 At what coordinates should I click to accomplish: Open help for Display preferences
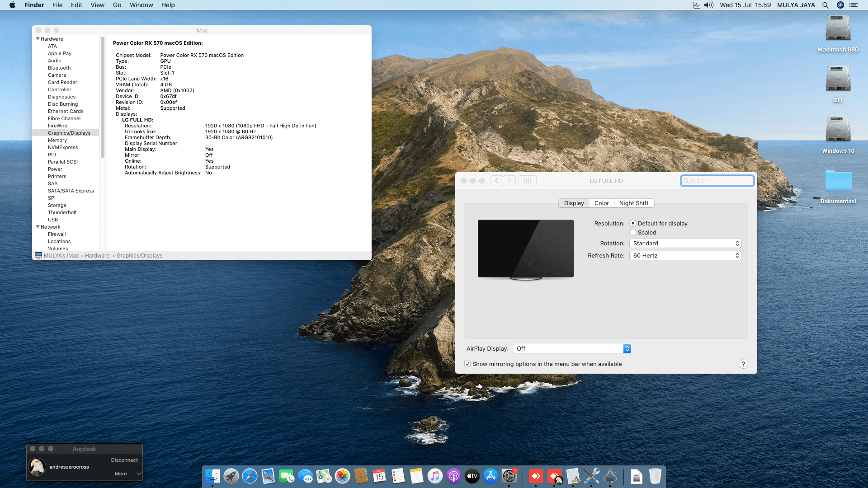point(743,364)
